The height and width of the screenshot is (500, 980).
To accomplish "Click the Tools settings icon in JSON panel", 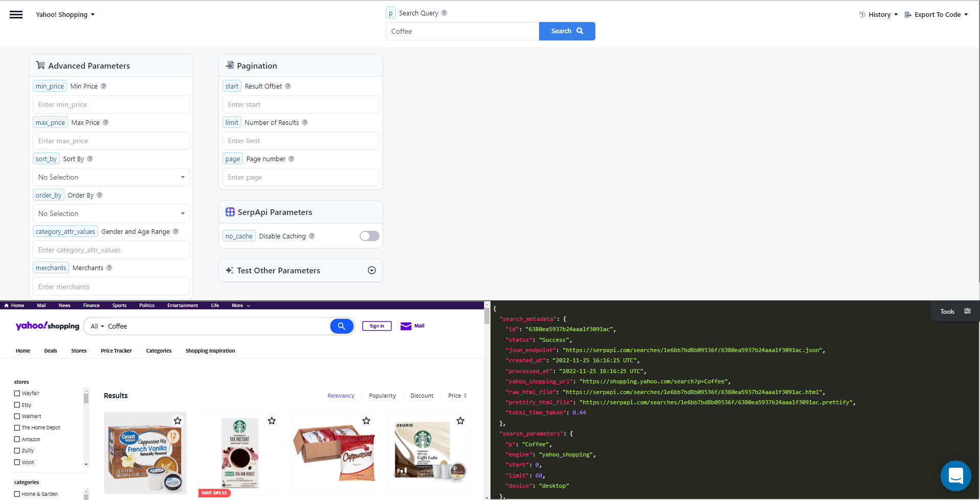I will pos(967,311).
